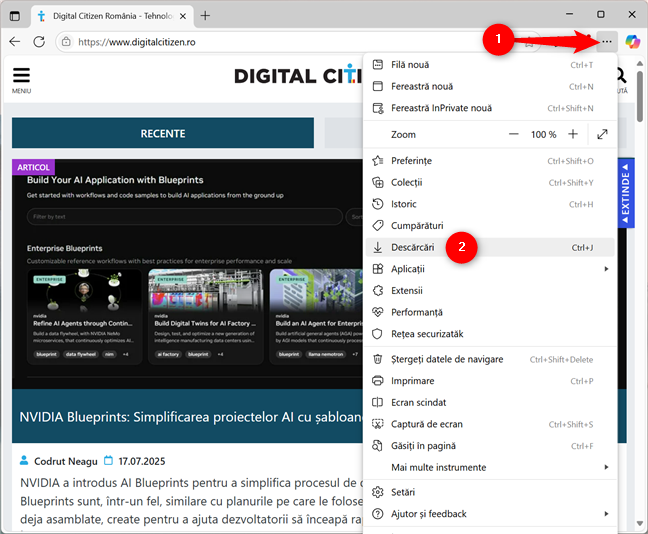The height and width of the screenshot is (534, 648).
Task: Open the site hamburger MENIU icon
Action: point(21,77)
